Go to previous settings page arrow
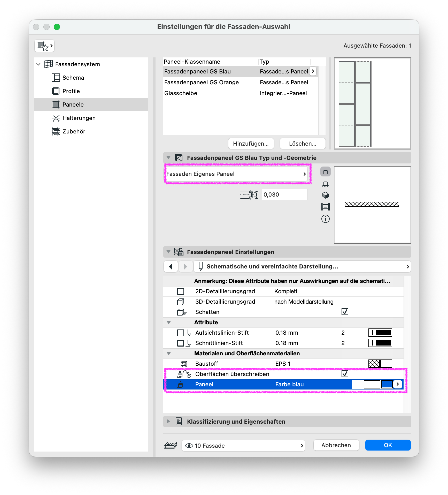 (x=171, y=266)
